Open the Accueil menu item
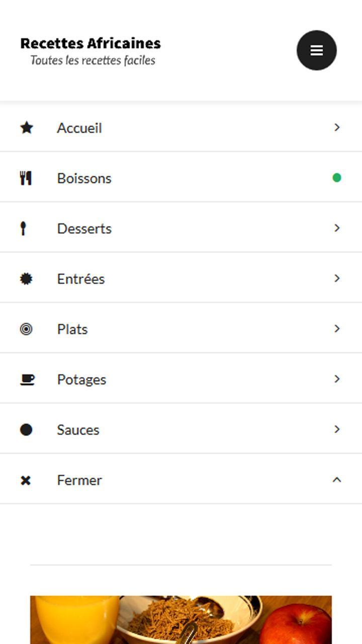The height and width of the screenshot is (644, 362). coord(79,128)
